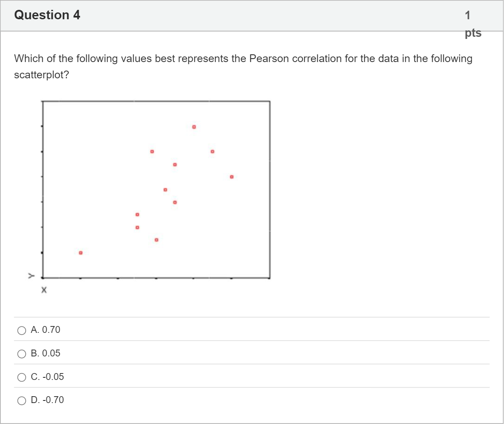Click the rightmost data point in scatterplot

coord(231,176)
